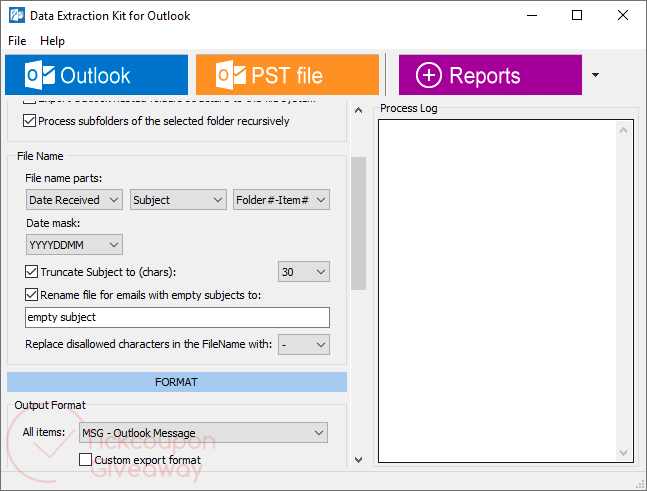647x491 pixels.
Task: Click the Process Log group label
Action: pyautogui.click(x=409, y=108)
